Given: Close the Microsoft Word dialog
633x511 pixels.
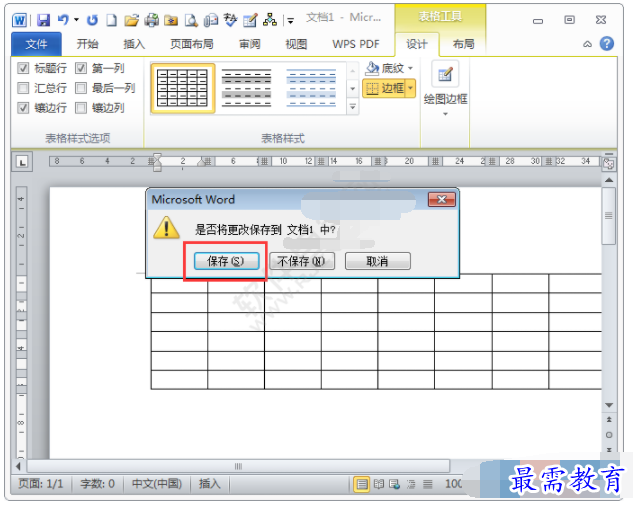Looking at the screenshot, I should pyautogui.click(x=442, y=199).
